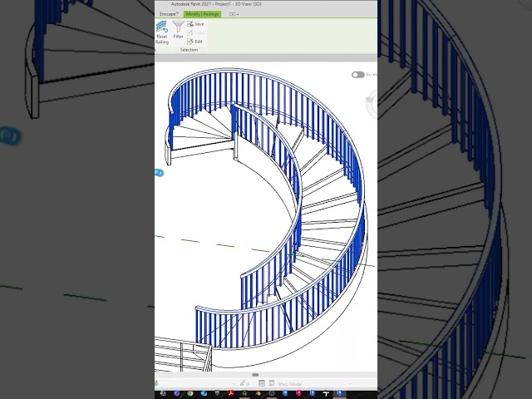This screenshot has height=399, width=532.
Task: Click the Selection panel label
Action: [x=189, y=50]
